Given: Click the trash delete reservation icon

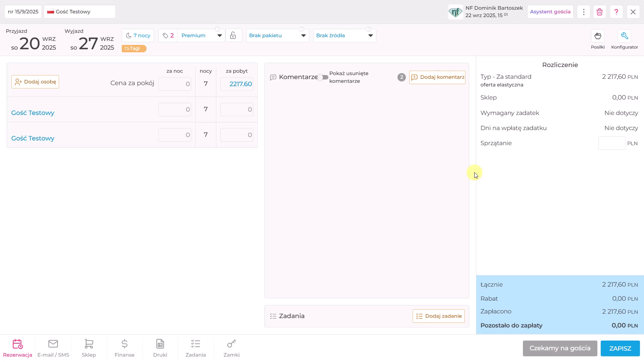Looking at the screenshot, I should point(599,12).
